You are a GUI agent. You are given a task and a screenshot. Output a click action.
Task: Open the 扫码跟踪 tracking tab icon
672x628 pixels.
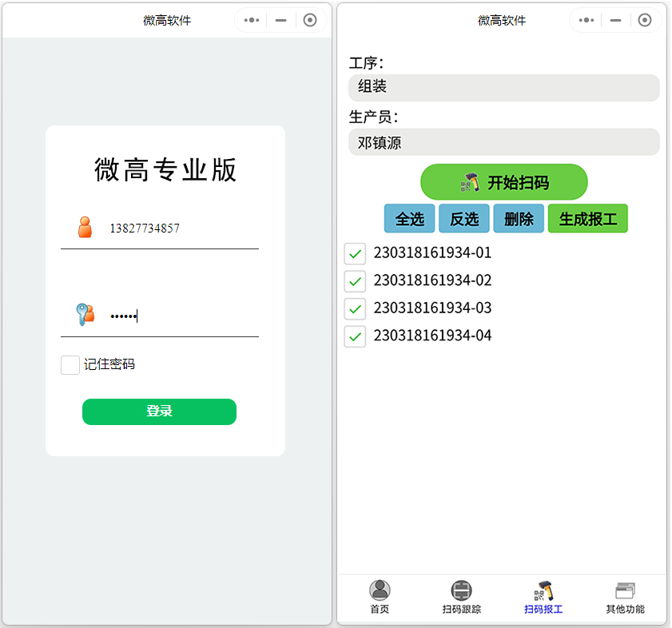(x=461, y=591)
